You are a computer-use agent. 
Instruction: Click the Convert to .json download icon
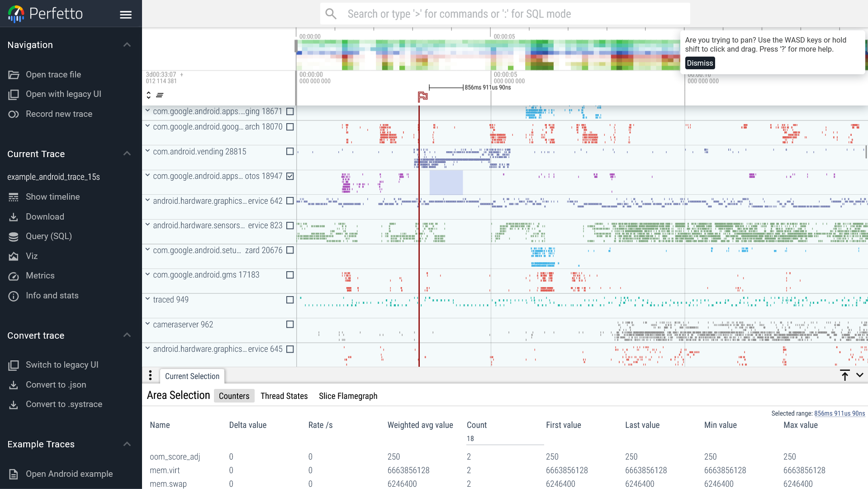14,385
